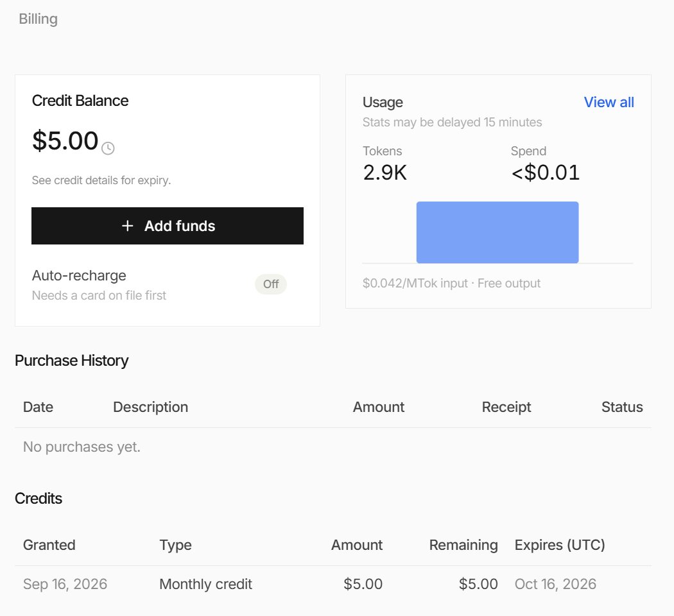Select the Sep 16, 2026 granted date
Image resolution: width=674 pixels, height=616 pixels.
[65, 584]
